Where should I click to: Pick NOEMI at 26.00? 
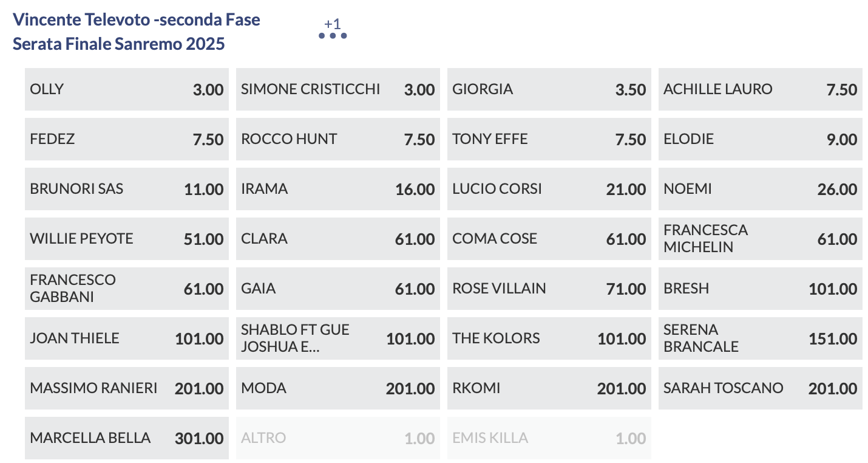click(760, 189)
